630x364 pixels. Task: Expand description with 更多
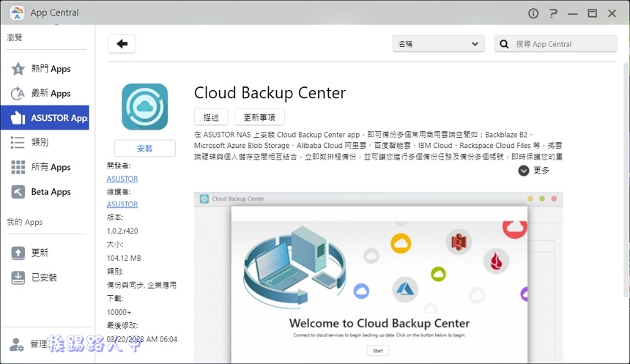tap(533, 171)
